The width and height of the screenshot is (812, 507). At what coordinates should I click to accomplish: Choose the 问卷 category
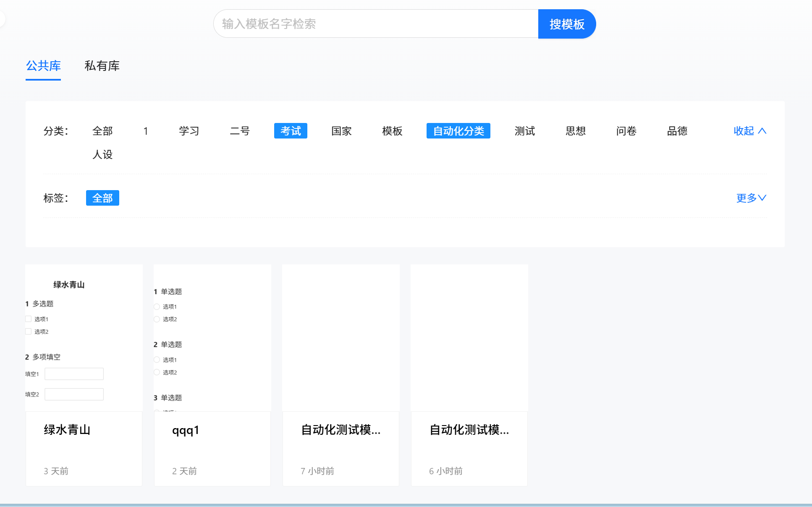[626, 131]
